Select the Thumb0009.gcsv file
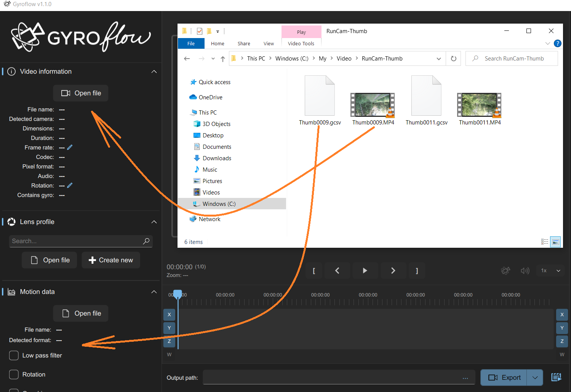The height and width of the screenshot is (392, 571). (x=320, y=100)
